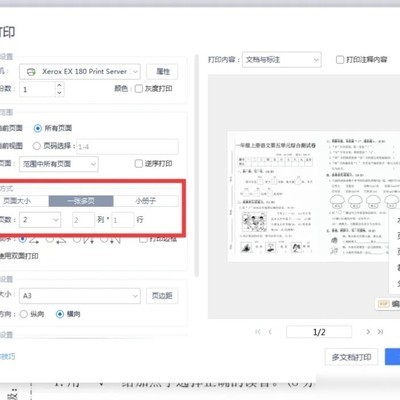Select 纵向 portrait orientation
This screenshot has width=400, height=400.
[24, 314]
